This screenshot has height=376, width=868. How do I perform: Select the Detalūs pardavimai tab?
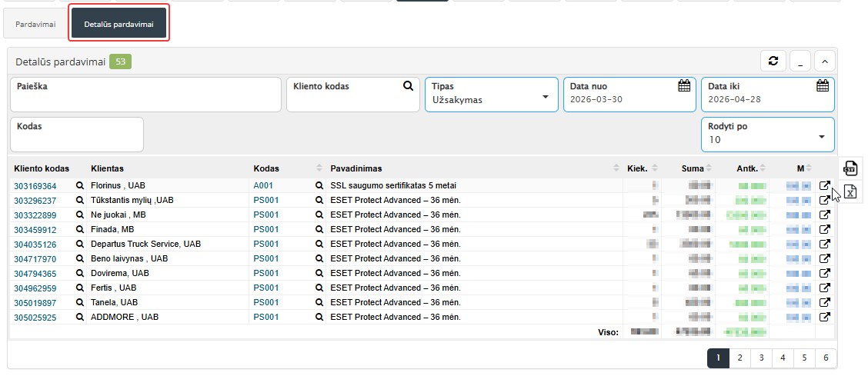pos(119,25)
